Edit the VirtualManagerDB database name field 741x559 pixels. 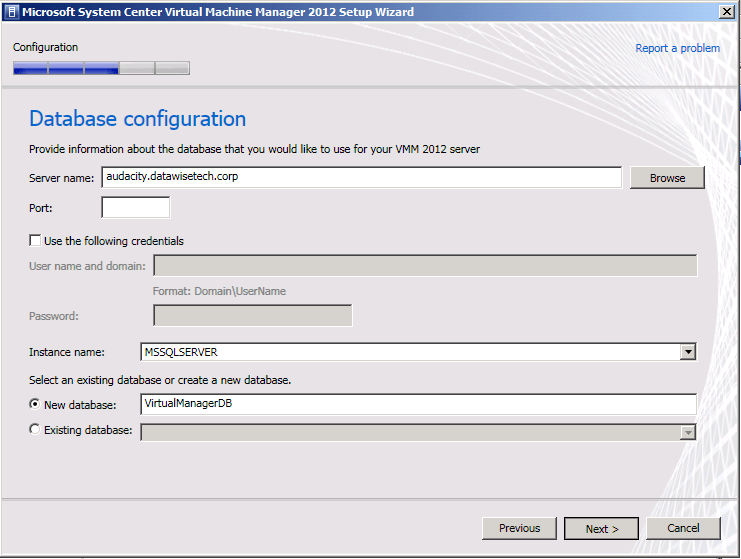tap(418, 404)
